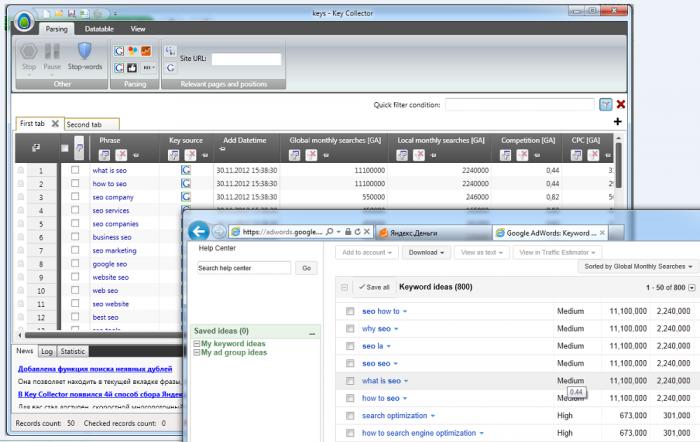Open the 'how to search engine optimization' keyword link
Screen dimensions: 700x442
click(419, 433)
